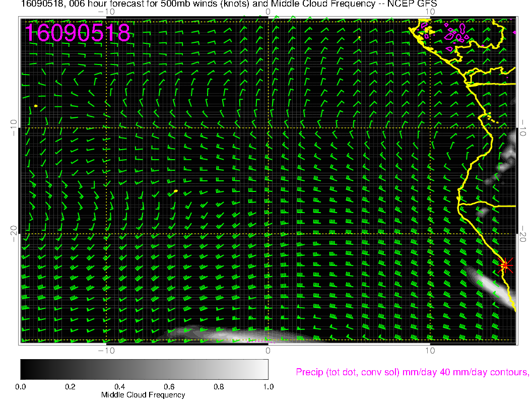
Task: Click the 0.4 tick label on the colorbar
Action: pyautogui.click(x=119, y=387)
